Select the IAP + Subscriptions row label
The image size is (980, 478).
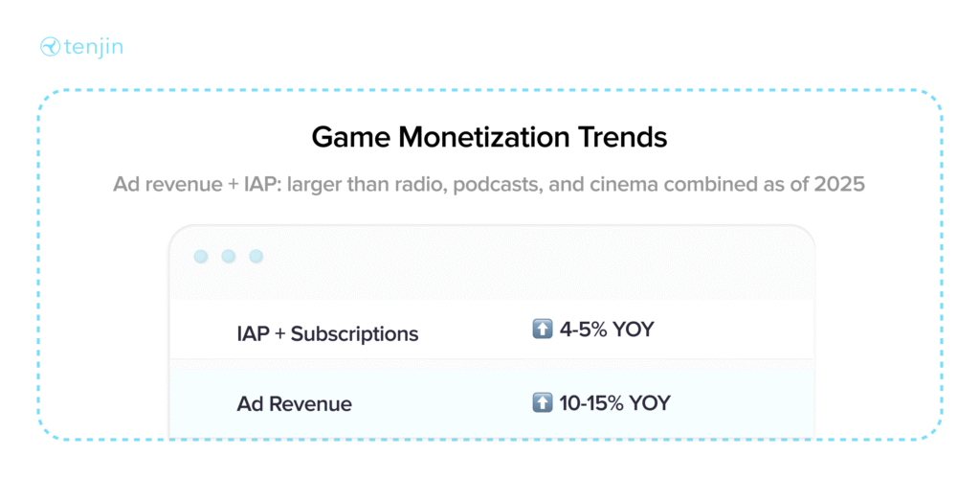click(x=327, y=334)
